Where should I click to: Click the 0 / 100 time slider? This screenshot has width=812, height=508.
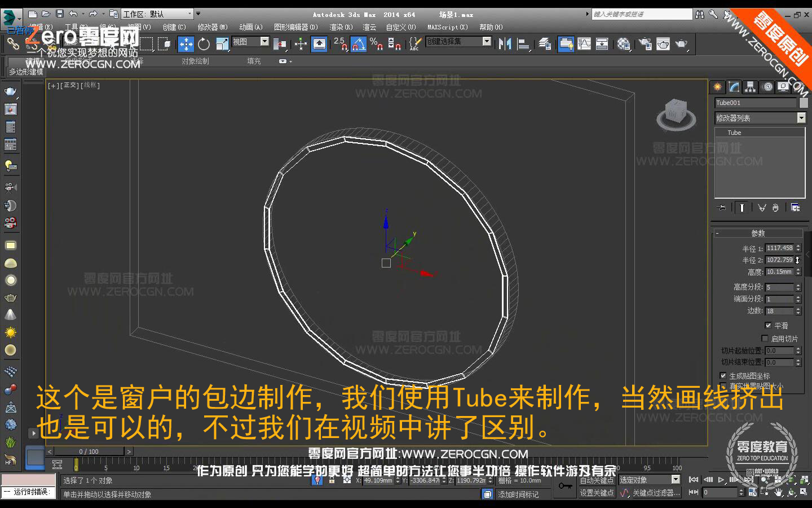tap(89, 452)
